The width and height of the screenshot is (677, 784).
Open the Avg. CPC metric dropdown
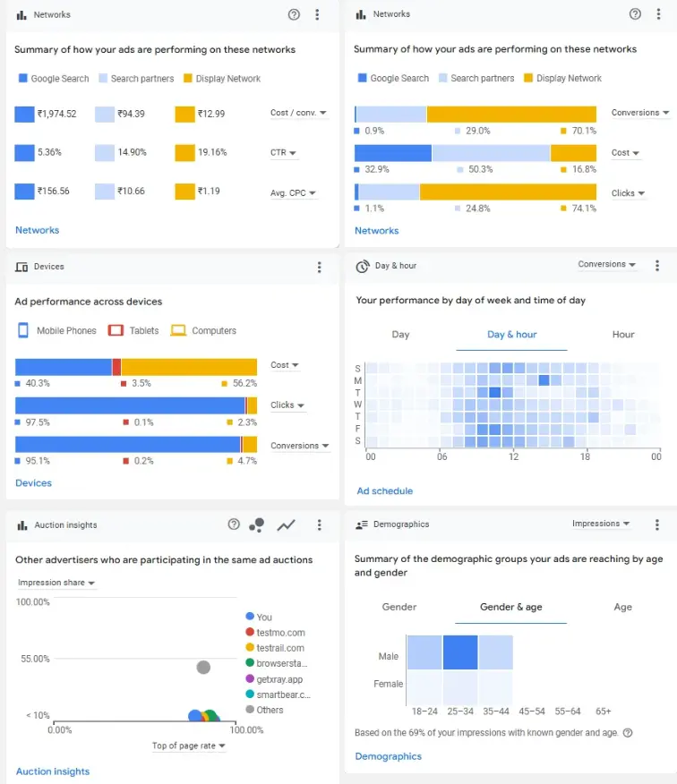293,193
